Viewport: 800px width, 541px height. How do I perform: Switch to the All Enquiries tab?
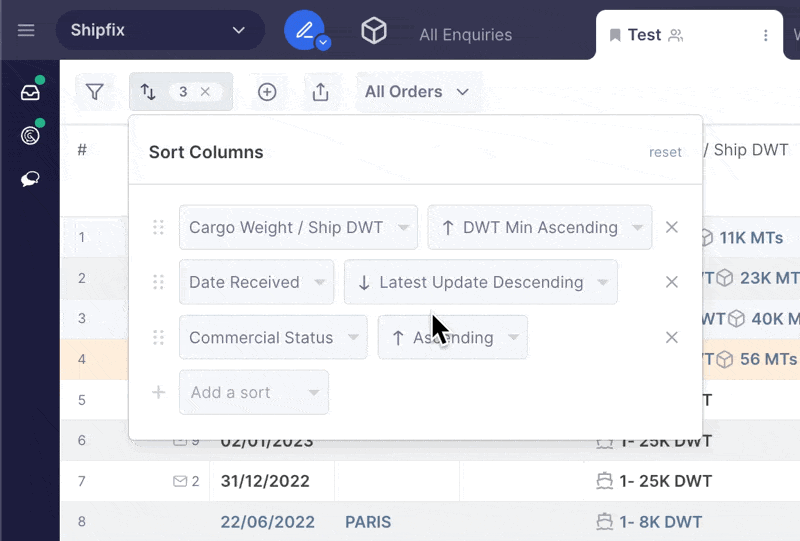(x=465, y=35)
